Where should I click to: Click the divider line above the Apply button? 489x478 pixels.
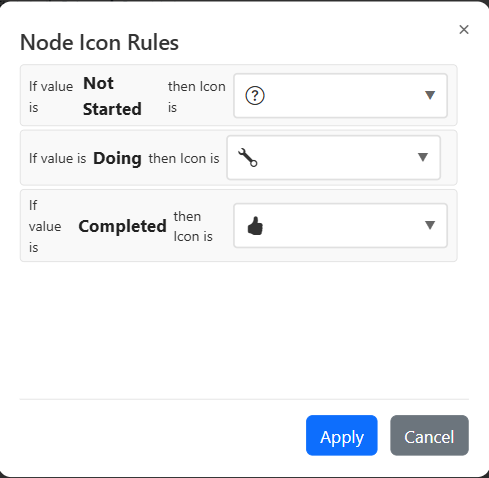pos(244,399)
